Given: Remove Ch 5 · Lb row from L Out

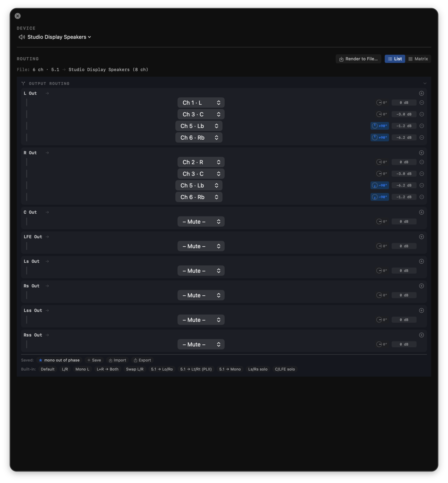Looking at the screenshot, I should (422, 126).
